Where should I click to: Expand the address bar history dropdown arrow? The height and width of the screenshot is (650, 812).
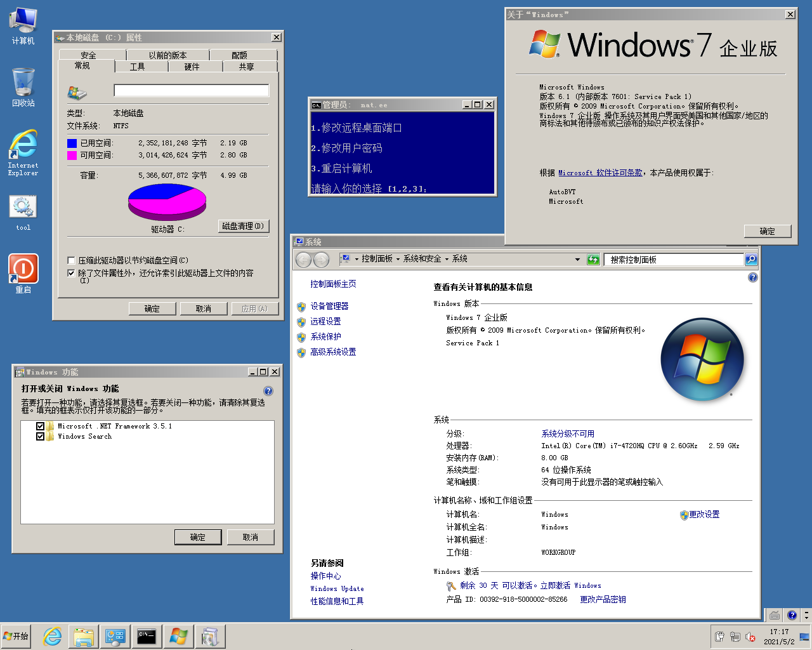pos(577,259)
